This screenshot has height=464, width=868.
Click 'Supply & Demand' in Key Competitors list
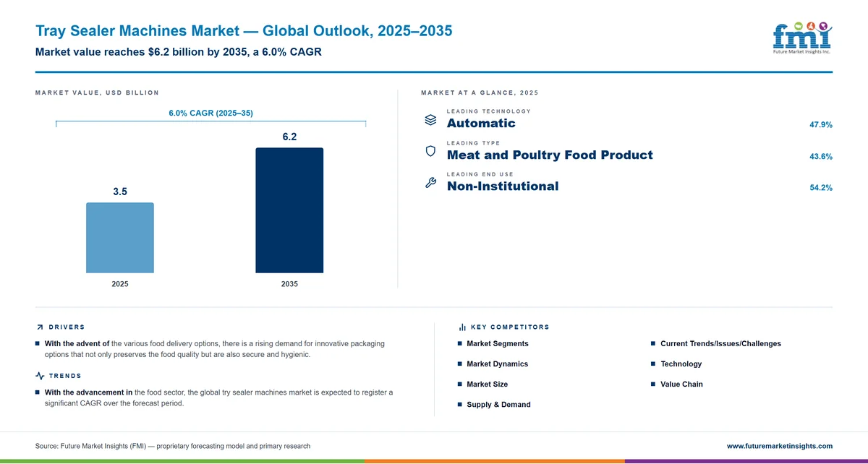pyautogui.click(x=499, y=405)
